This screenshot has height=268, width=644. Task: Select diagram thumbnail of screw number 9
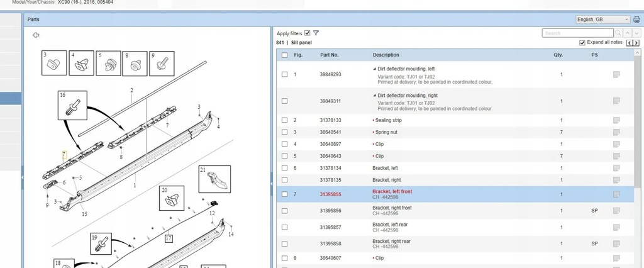[162, 64]
